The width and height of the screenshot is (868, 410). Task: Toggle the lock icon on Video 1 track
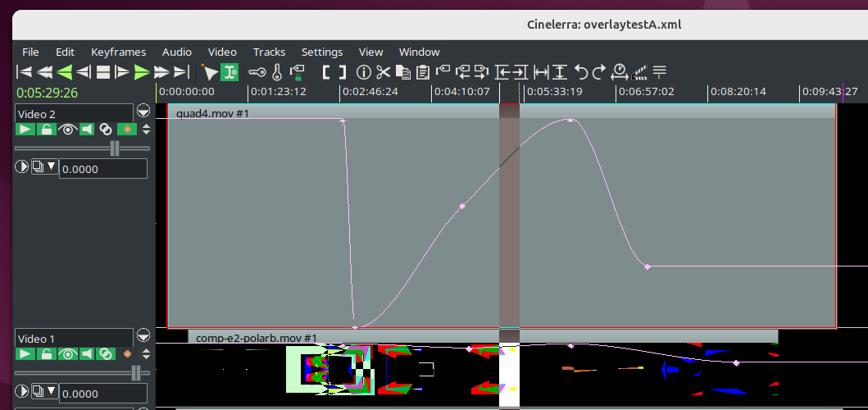tap(47, 354)
